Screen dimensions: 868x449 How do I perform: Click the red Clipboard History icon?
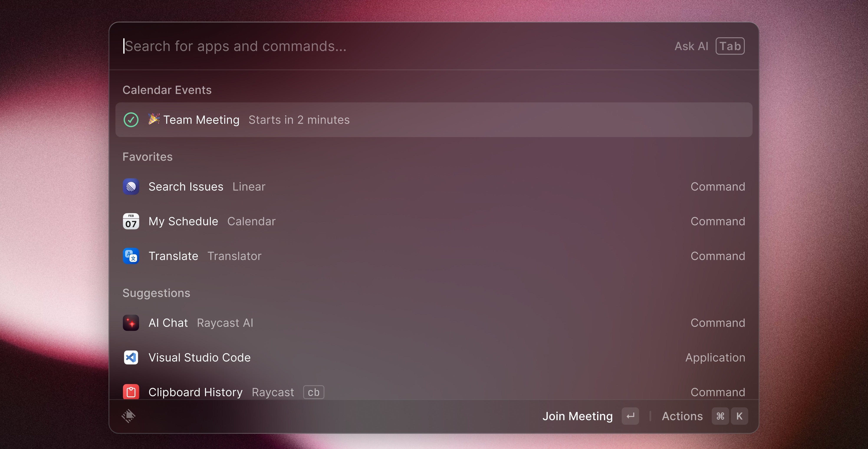click(131, 392)
